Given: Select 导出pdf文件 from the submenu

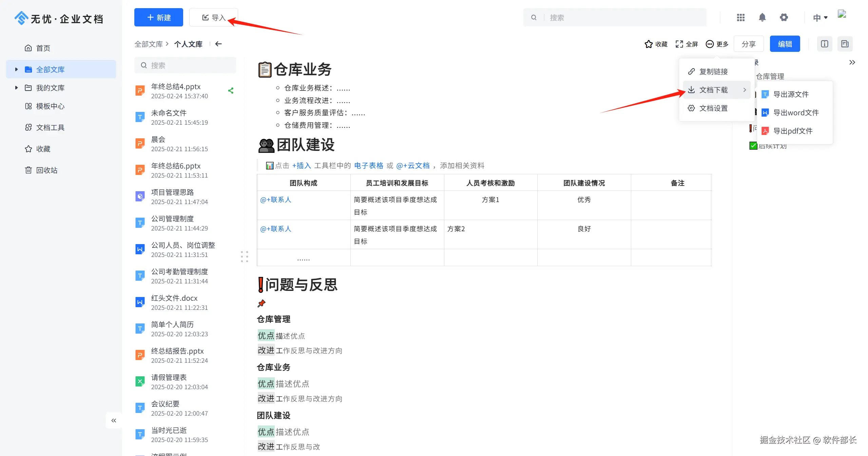Looking at the screenshot, I should point(792,131).
